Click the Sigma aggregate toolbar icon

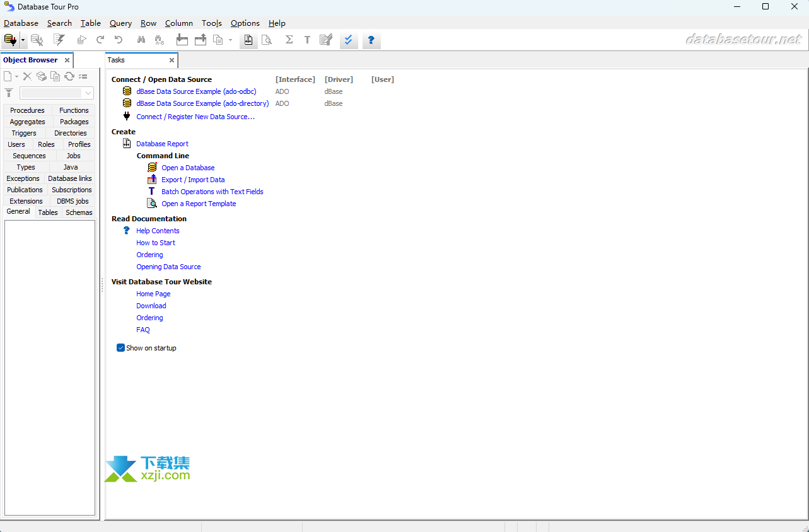(289, 40)
